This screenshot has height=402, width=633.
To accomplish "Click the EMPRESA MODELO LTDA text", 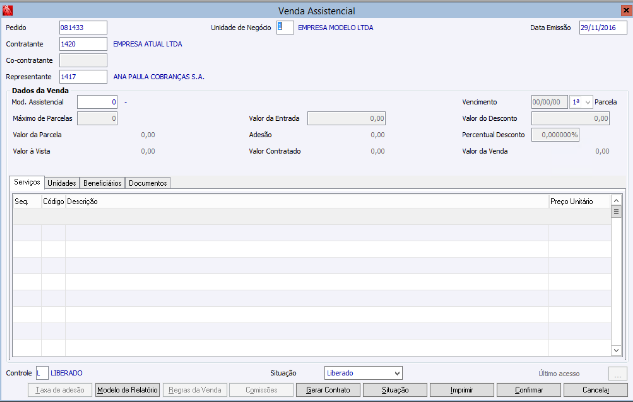I will pos(335,27).
